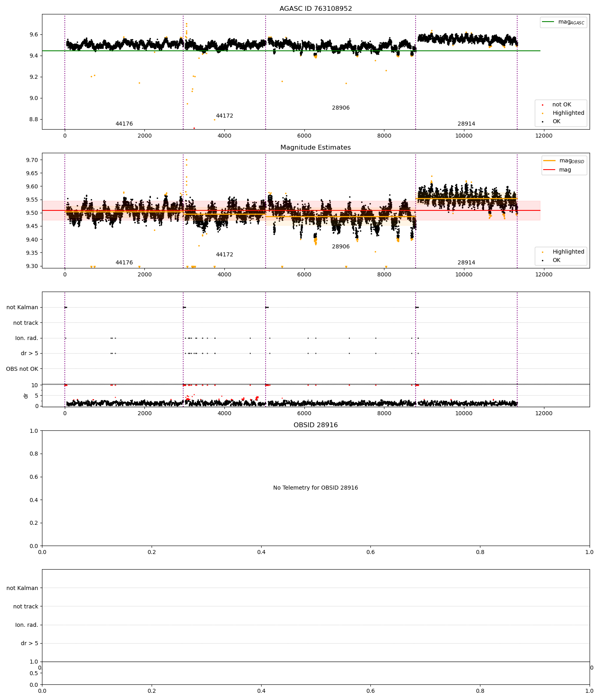Click the orange line sample in mag OBSID legend

click(550, 161)
